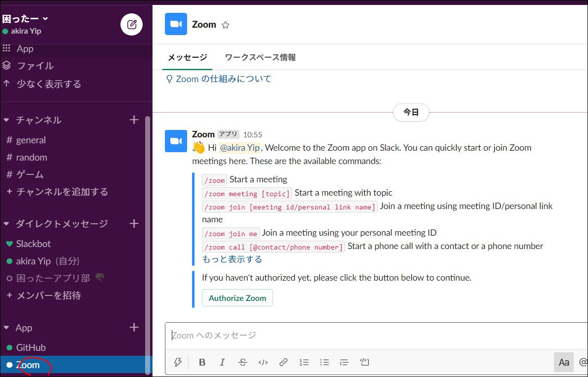588x377 pixels.
Task: Open shortcuts lightning bolt menu
Action: pos(178,362)
